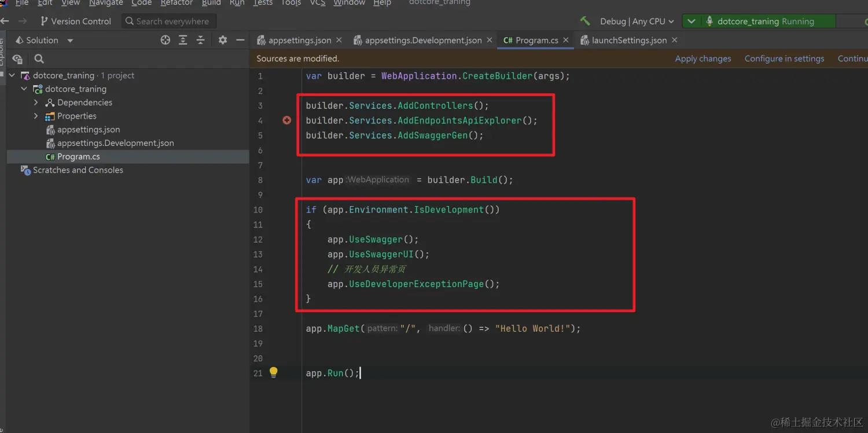Open the Run menu

click(237, 2)
